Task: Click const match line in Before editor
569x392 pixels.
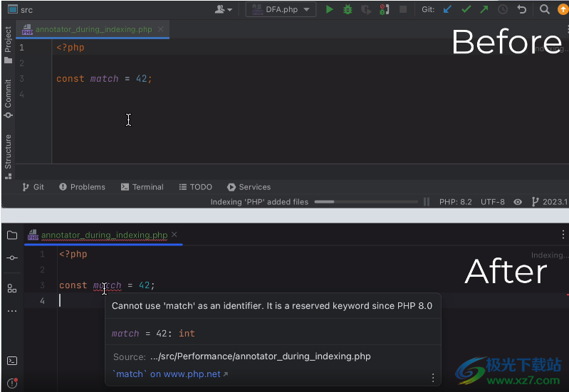Action: tap(104, 79)
